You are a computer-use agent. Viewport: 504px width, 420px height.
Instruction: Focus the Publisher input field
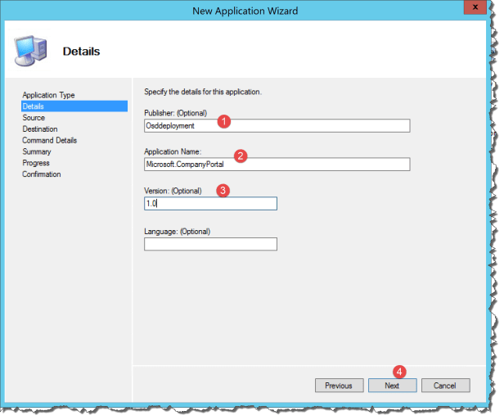(277, 126)
